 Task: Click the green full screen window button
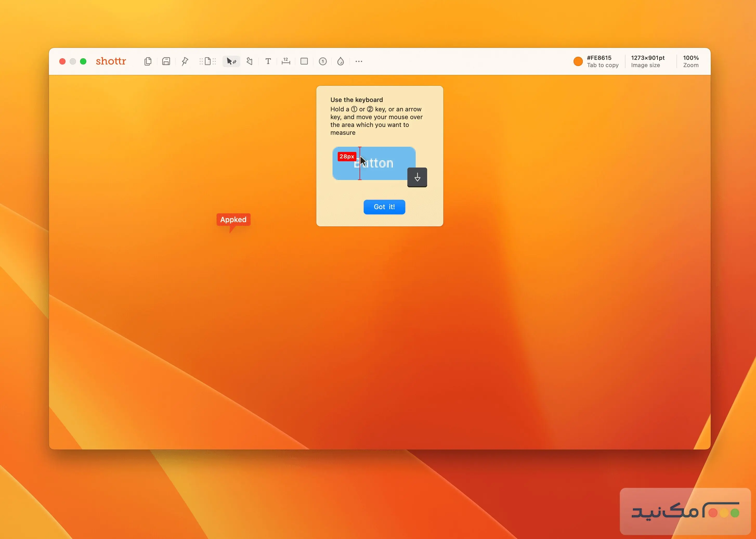coord(83,61)
